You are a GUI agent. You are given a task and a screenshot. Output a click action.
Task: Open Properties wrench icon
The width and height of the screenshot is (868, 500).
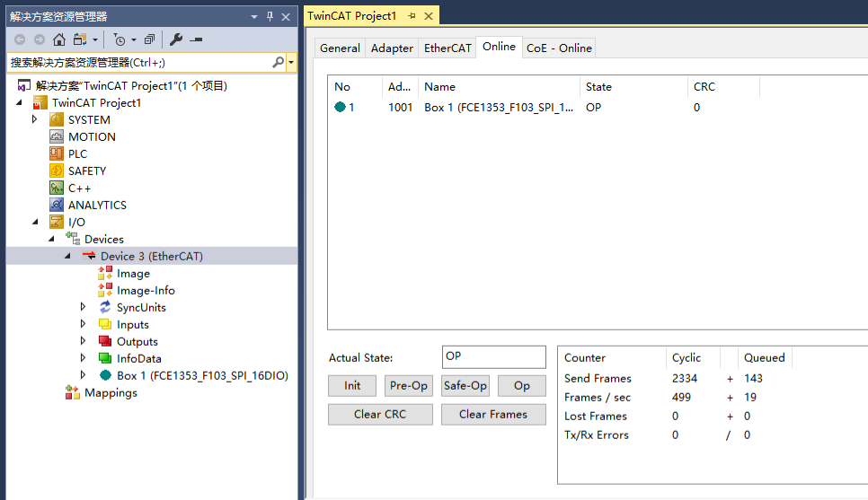176,39
